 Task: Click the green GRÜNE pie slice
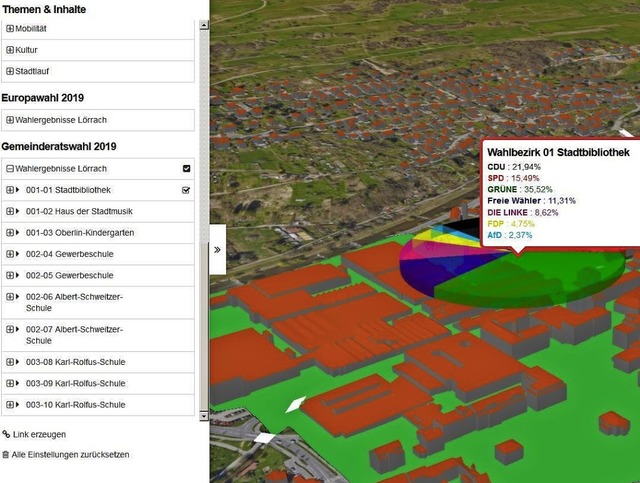531,282
